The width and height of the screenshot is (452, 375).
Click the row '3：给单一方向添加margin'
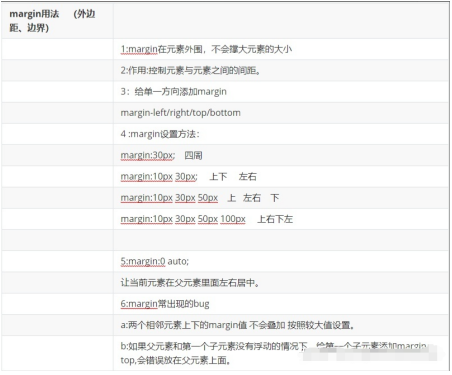[x=225, y=92]
